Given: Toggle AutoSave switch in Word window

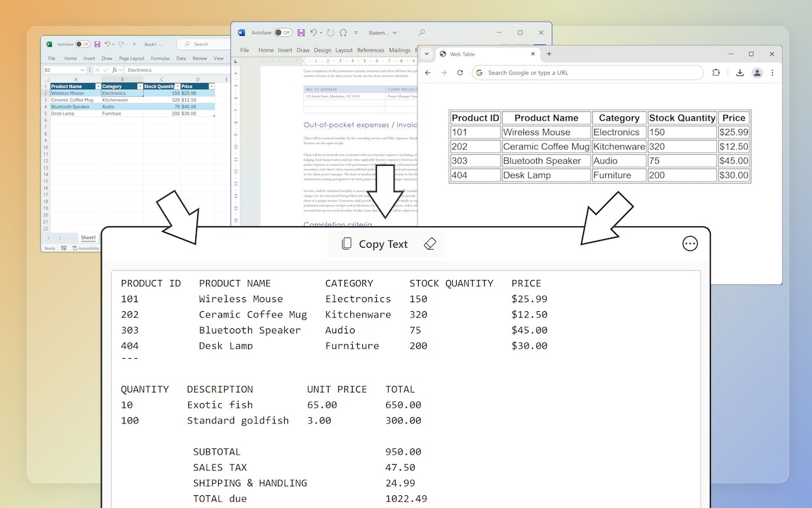Looking at the screenshot, I should (283, 32).
